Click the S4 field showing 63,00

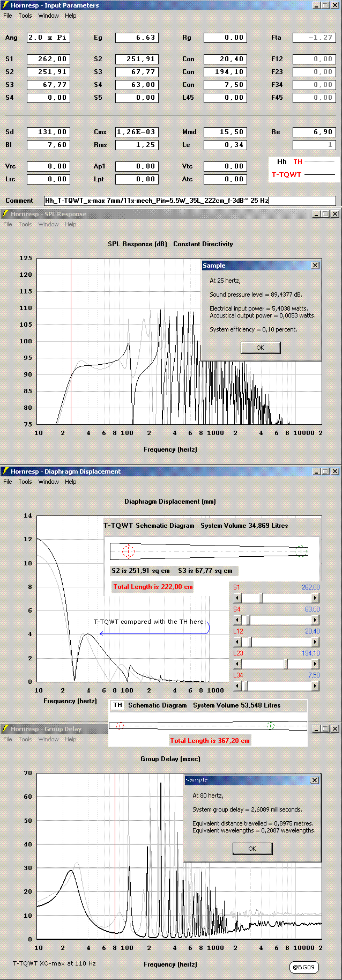(137, 85)
